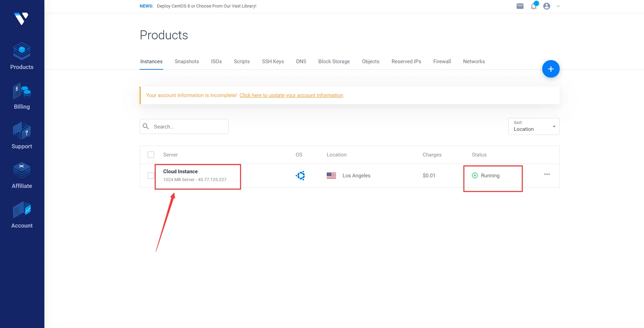The width and height of the screenshot is (644, 328).
Task: Open the three-dot menu for Cloud Instance
Action: click(547, 174)
